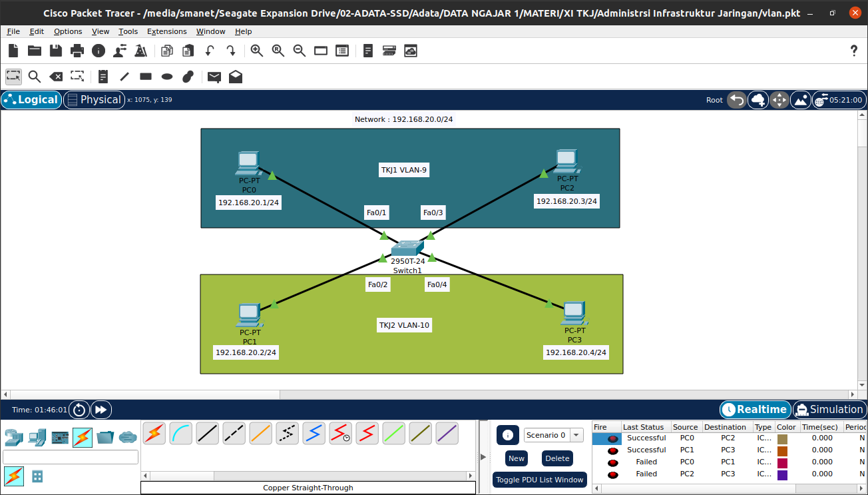The width and height of the screenshot is (868, 495).
Task: Activate the Inspect magnifier tool
Action: [x=35, y=77]
